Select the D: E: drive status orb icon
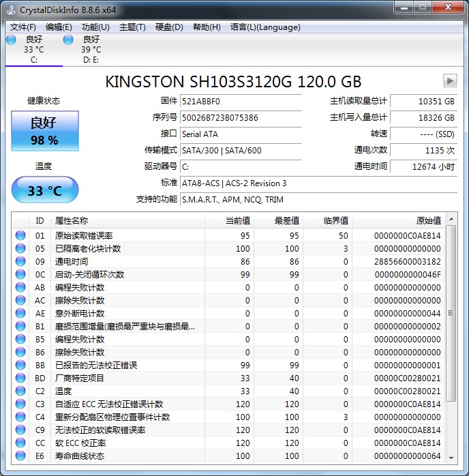This screenshot has height=476, width=469. point(68,40)
